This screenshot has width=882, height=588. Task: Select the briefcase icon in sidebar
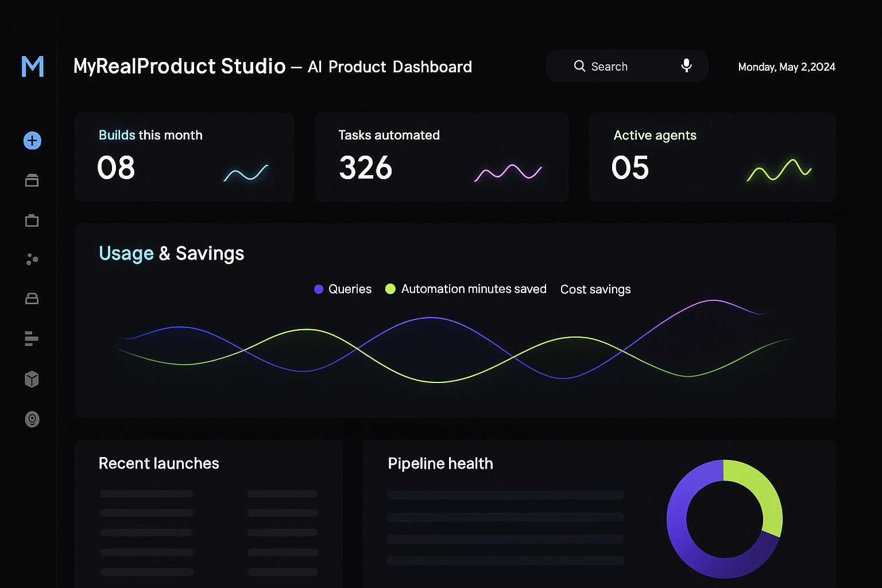click(x=32, y=220)
